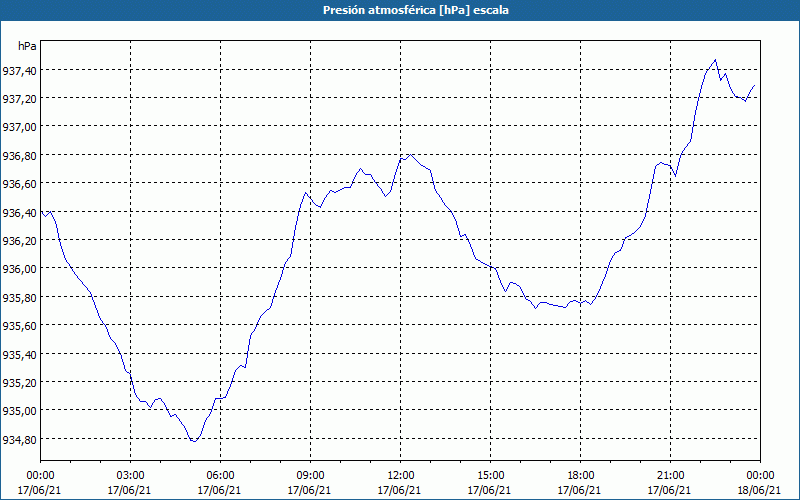This screenshot has height=500, width=800.
Task: Click the 936,80 axis value
Action: point(19,156)
